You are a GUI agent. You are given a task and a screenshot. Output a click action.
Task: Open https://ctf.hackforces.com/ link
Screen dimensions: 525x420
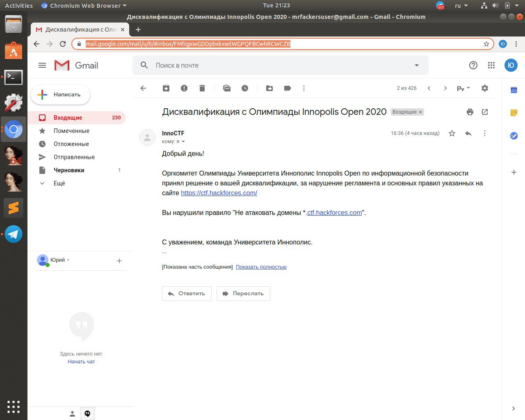[219, 193]
